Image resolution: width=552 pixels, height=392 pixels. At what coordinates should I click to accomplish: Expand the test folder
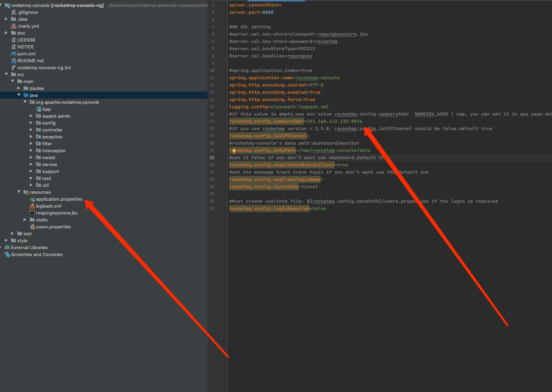[12, 234]
